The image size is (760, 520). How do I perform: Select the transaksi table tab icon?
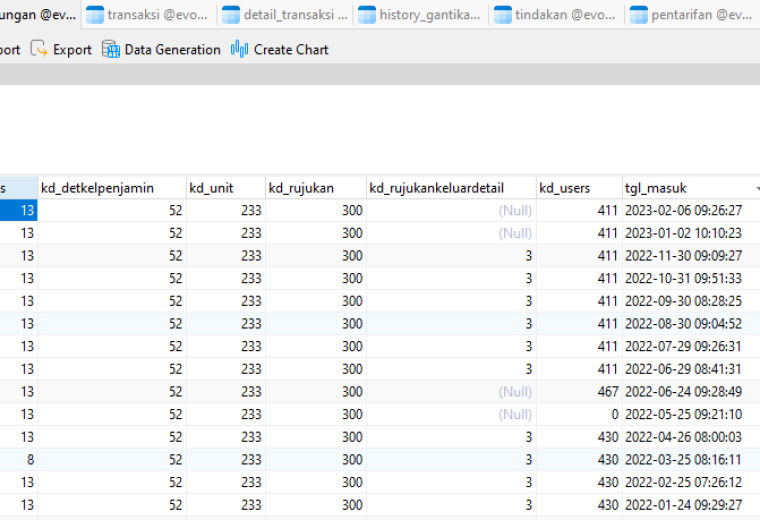coord(95,15)
